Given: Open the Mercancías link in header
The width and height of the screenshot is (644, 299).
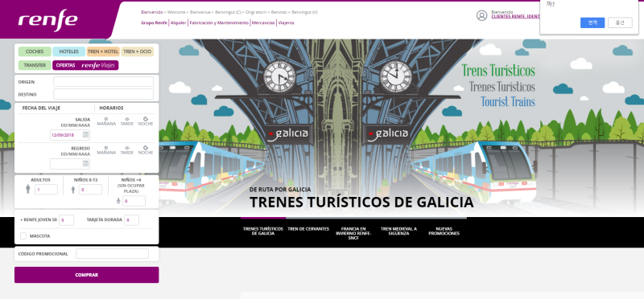Looking at the screenshot, I should click(x=263, y=23).
